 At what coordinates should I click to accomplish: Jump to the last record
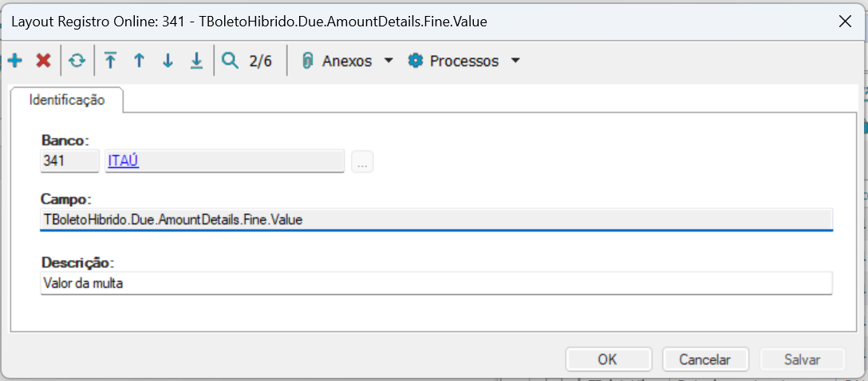click(196, 61)
